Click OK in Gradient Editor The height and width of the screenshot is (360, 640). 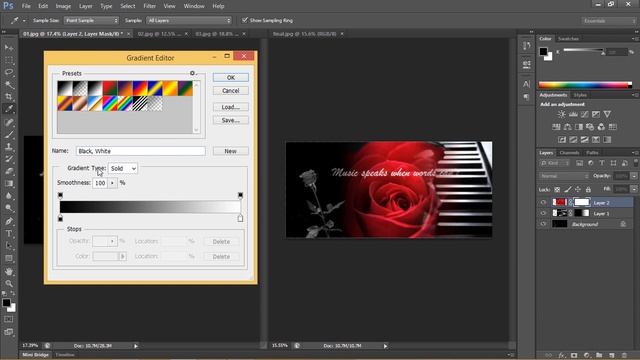231,78
